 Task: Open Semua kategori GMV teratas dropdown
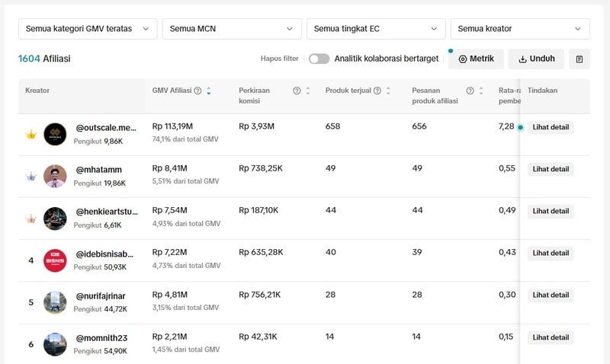point(88,29)
